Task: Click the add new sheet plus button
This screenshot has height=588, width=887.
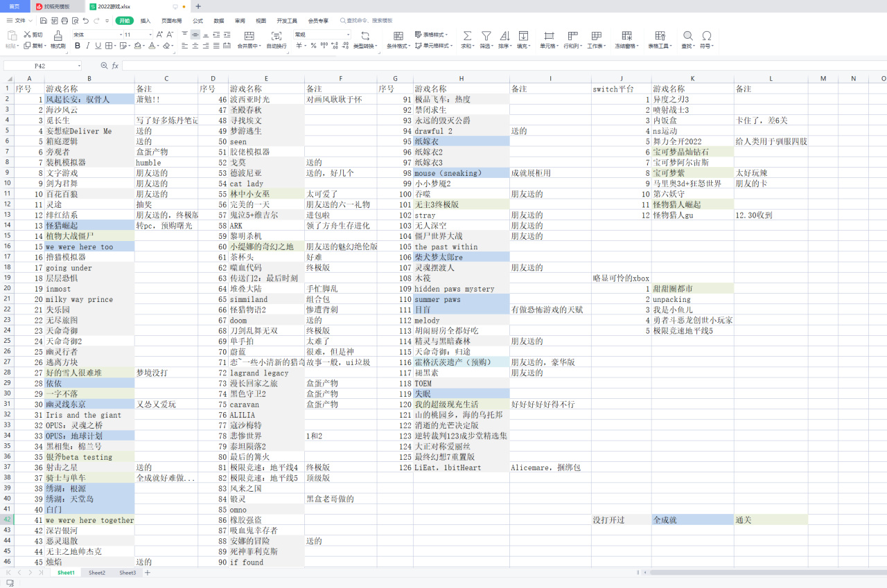Action: [x=147, y=573]
